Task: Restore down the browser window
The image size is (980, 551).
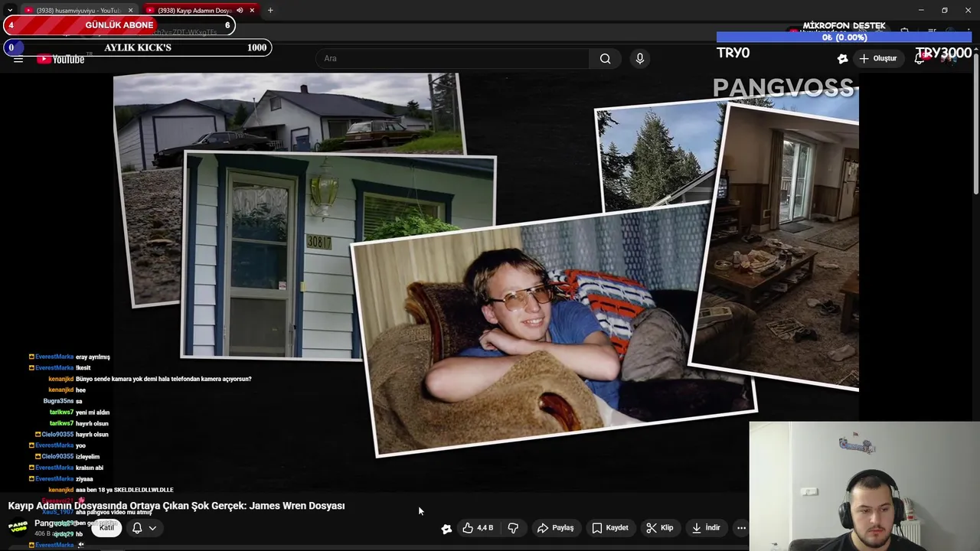Action: click(945, 10)
